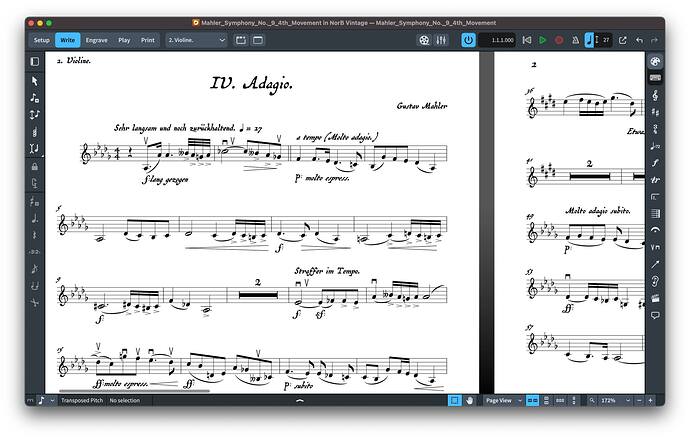Click the window layout icon beside the tab icon

(x=258, y=40)
